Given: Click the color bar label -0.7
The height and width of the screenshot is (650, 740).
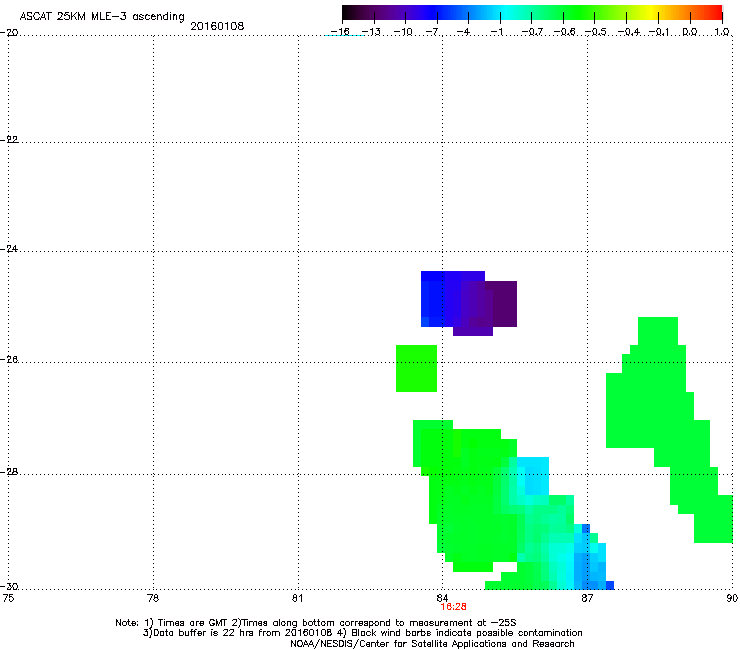Looking at the screenshot, I should 532,32.
